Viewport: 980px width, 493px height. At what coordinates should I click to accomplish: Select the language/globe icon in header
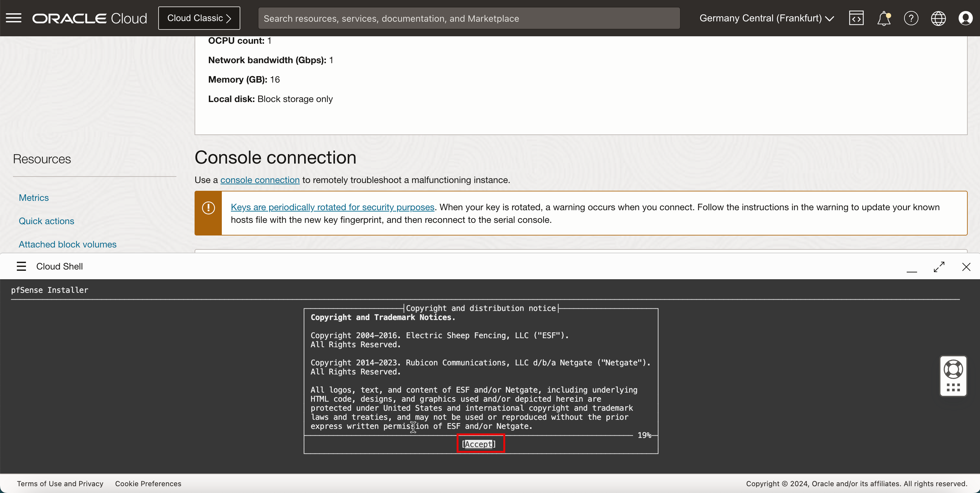pos(938,18)
